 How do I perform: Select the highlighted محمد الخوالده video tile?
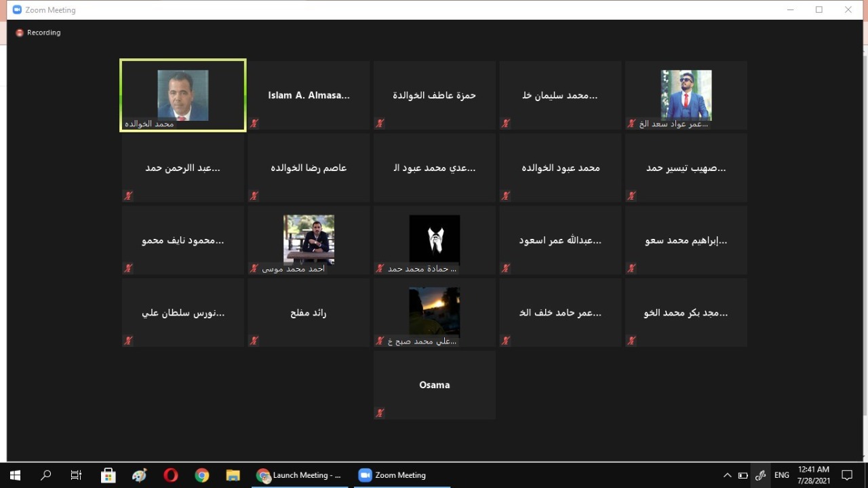pos(183,95)
